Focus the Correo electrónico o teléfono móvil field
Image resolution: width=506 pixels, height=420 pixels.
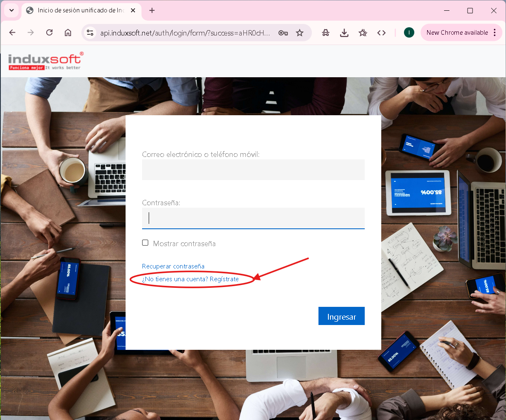click(x=253, y=170)
